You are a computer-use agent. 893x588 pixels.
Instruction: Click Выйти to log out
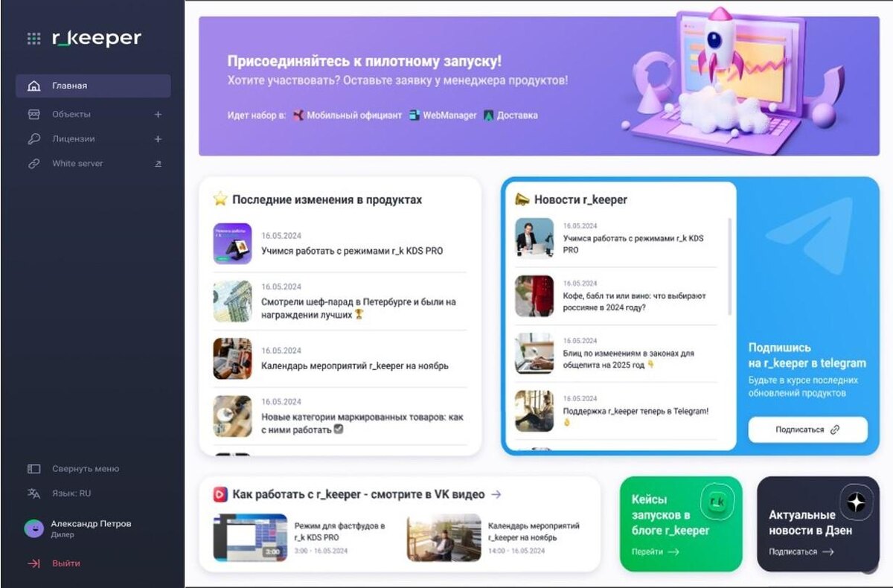[66, 563]
